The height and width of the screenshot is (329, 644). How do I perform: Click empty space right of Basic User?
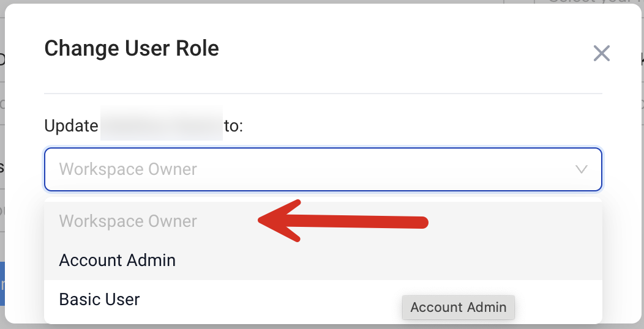275,300
